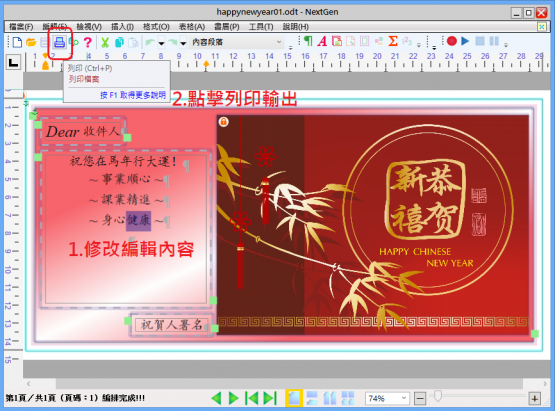Open the 格式(O) menu
This screenshot has height=411, width=555.
coord(156,27)
